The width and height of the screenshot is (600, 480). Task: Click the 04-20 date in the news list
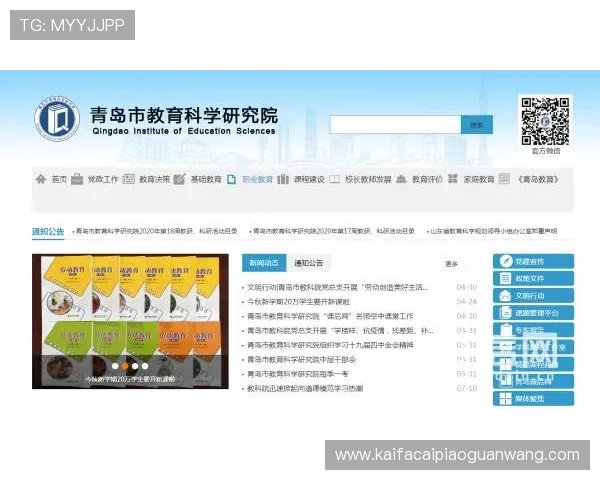[467, 316]
